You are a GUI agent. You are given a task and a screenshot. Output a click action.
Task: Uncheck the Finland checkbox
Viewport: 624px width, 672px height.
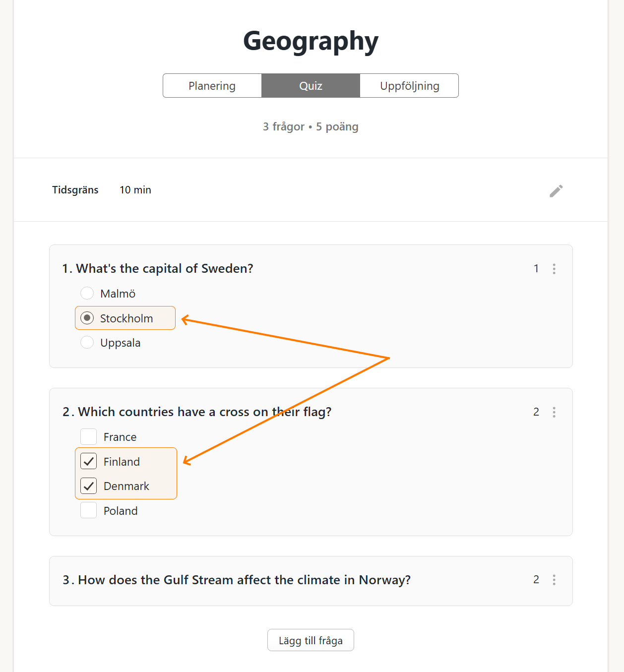click(89, 461)
